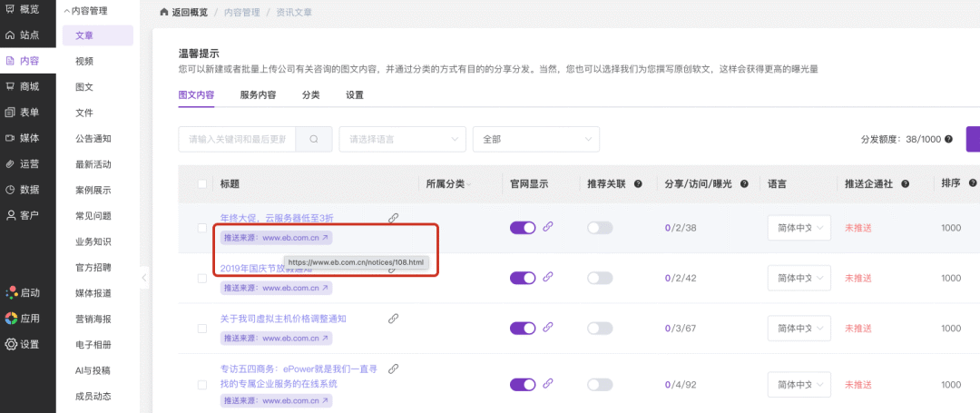980x413 pixels.
Task: Open the 设置 gear in left sidebar
Action: pyautogui.click(x=11, y=344)
